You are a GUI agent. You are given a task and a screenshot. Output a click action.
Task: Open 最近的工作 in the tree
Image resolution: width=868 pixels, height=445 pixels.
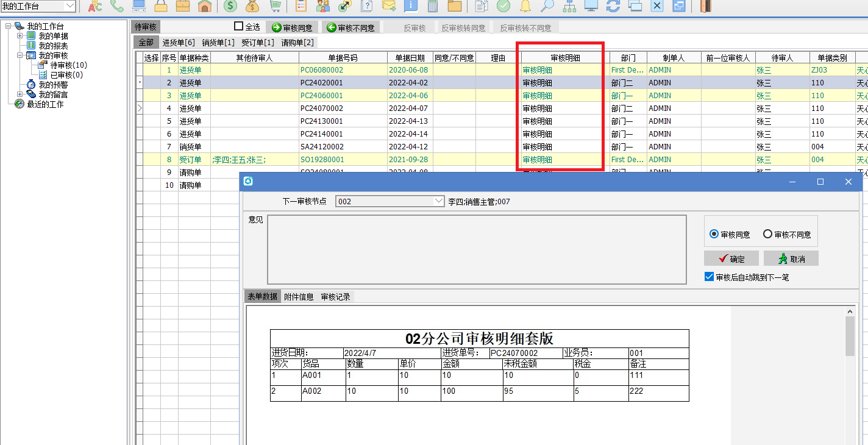(x=45, y=104)
